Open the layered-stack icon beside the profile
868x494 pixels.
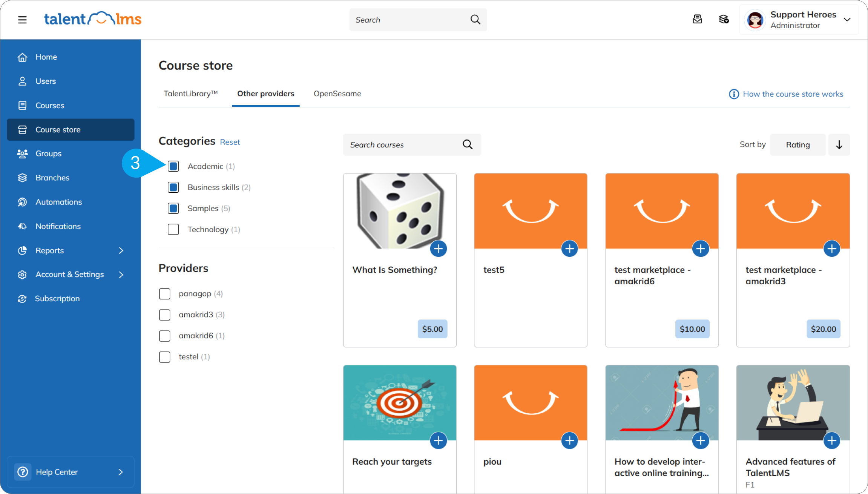724,19
